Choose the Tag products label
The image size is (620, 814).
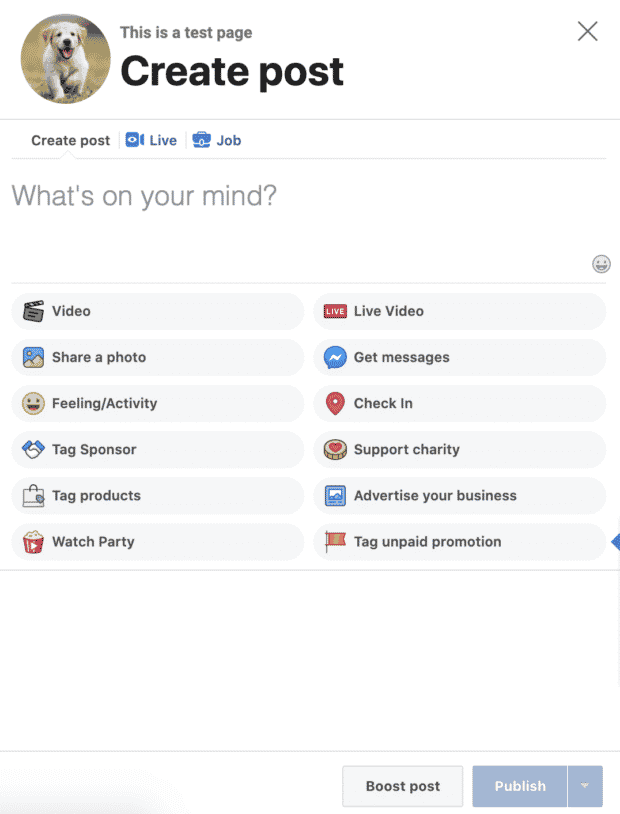point(96,496)
